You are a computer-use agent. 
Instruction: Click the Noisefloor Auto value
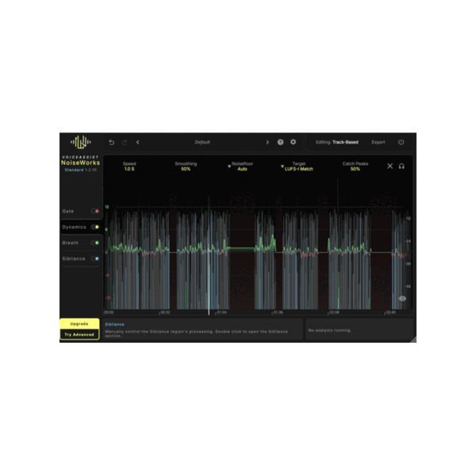tap(242, 169)
